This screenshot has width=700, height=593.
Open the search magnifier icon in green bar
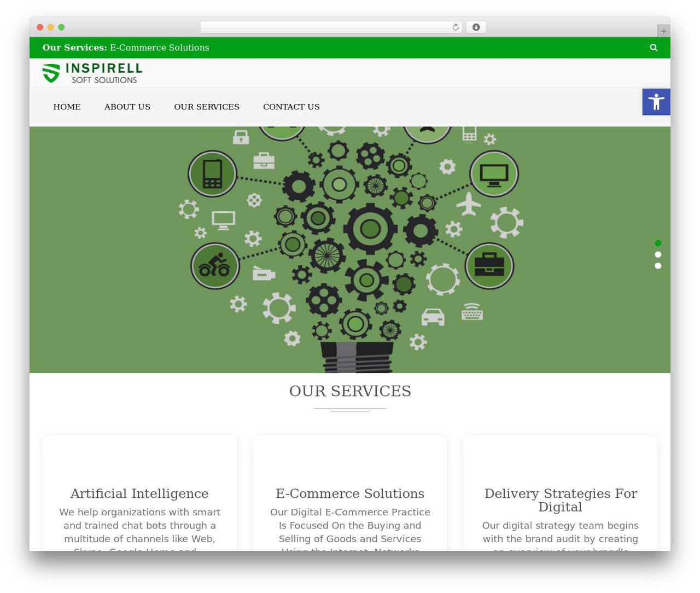click(x=654, y=48)
